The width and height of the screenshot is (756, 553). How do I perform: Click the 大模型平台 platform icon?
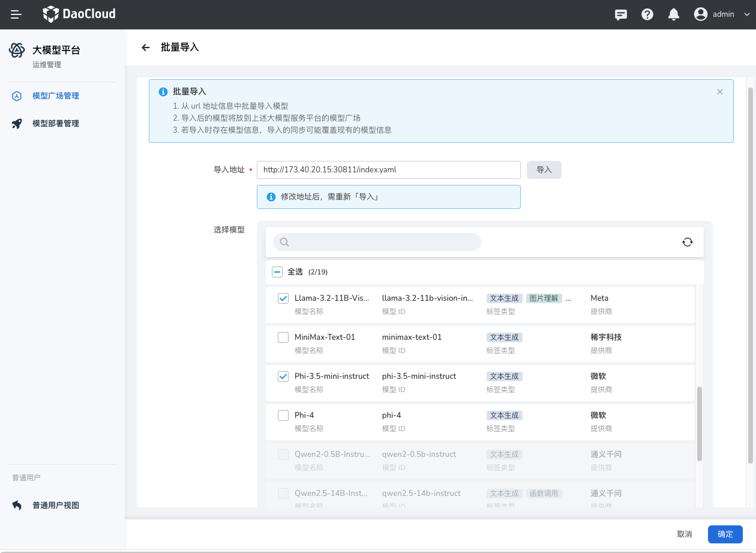tap(16, 50)
